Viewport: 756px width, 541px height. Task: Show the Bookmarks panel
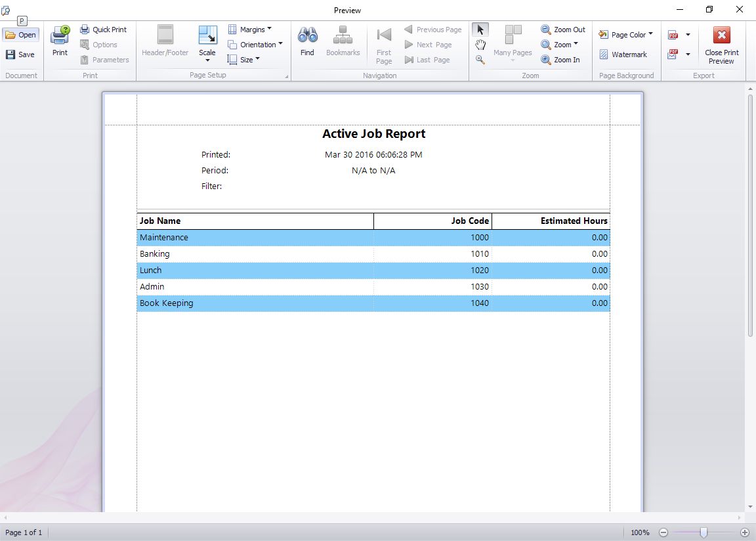(343, 41)
